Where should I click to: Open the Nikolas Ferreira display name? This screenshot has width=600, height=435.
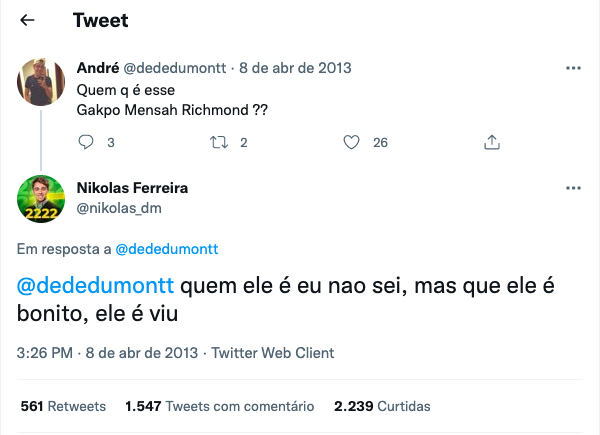132,188
